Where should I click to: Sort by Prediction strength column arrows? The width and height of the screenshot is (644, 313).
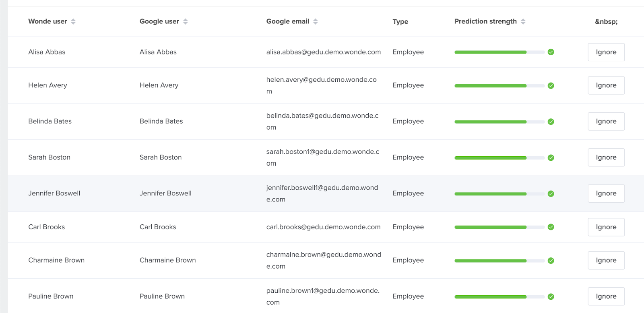pos(523,21)
